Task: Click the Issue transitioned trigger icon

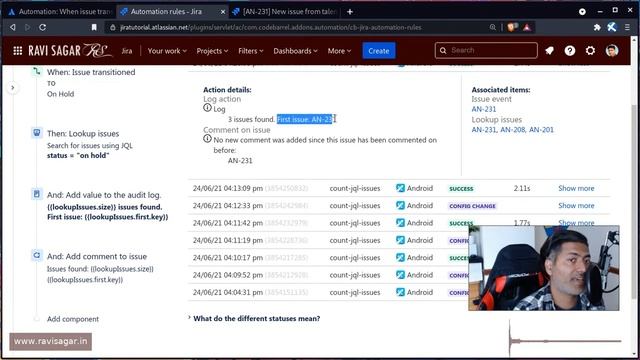Action: pos(37,71)
